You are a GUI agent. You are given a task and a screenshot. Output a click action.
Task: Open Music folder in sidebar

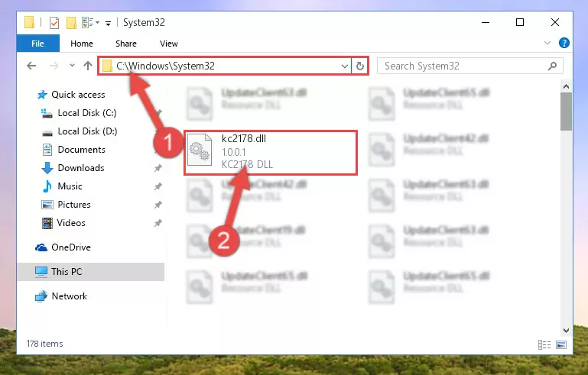tap(70, 186)
